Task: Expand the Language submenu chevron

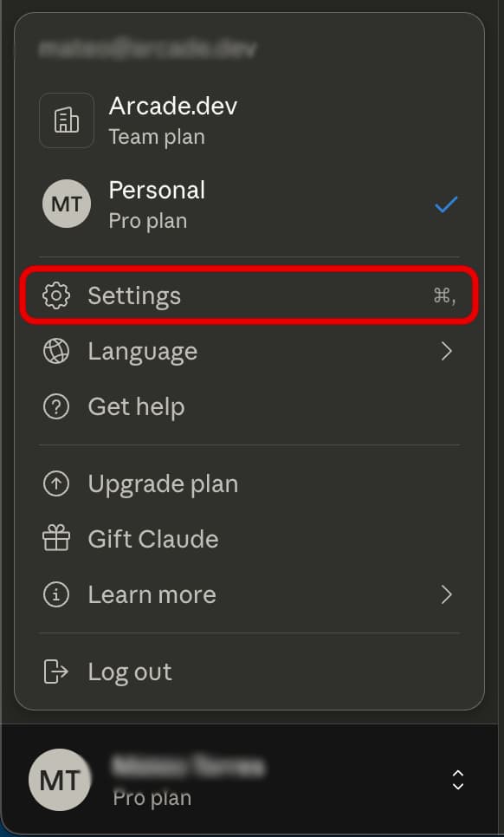Action: [x=447, y=351]
